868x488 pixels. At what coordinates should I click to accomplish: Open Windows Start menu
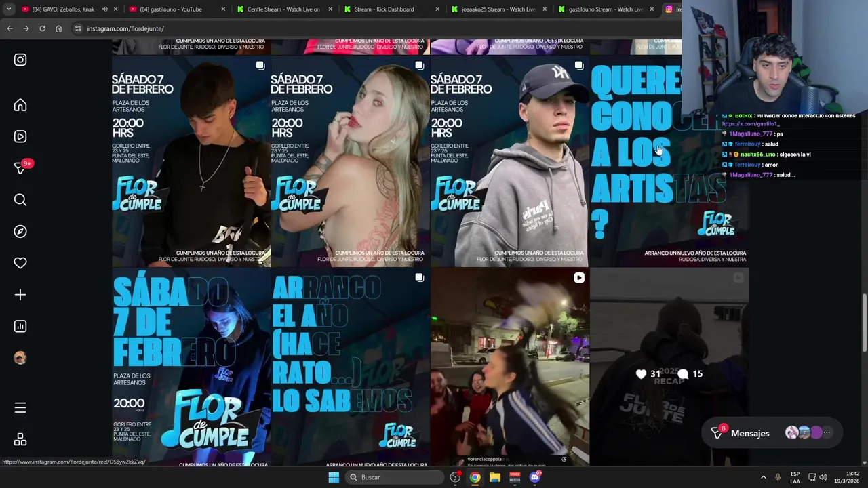click(x=333, y=477)
